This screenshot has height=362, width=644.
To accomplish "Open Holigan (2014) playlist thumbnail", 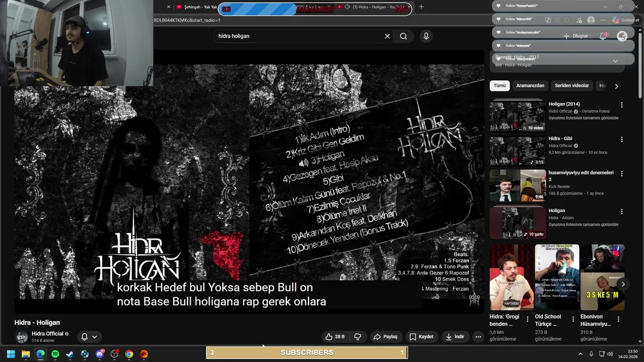I will tap(517, 117).
